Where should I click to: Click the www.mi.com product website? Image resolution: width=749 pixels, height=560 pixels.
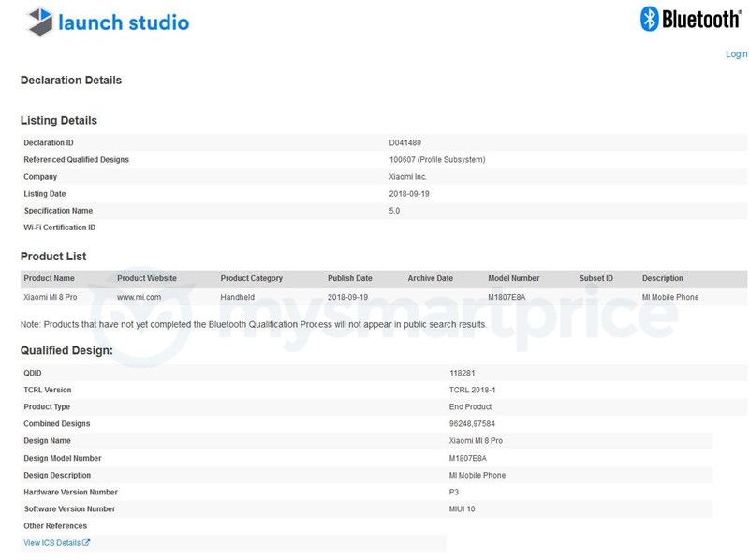(139, 297)
